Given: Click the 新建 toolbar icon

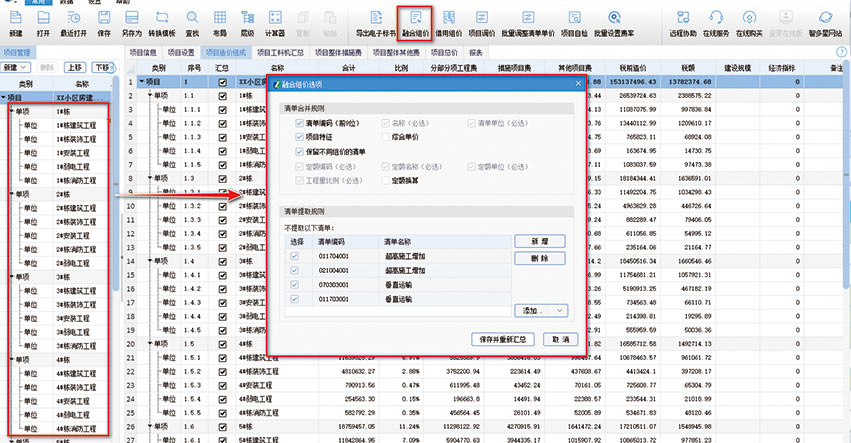Looking at the screenshot, I should pos(16,22).
